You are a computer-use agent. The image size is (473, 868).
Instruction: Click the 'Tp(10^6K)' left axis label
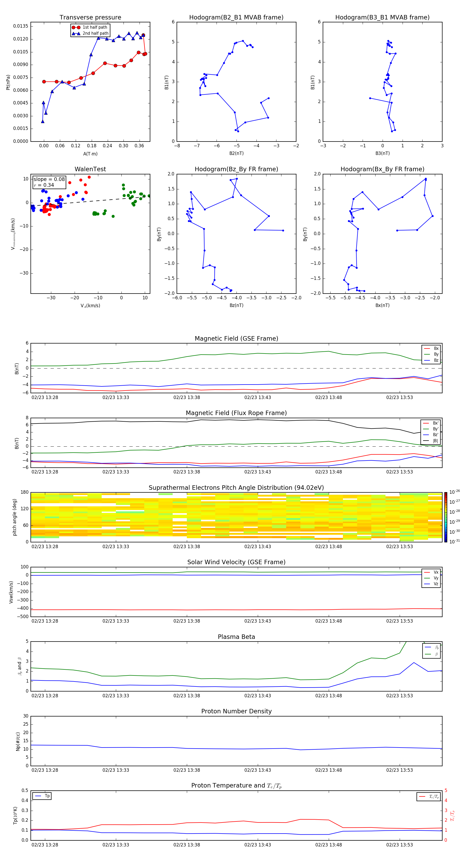point(15,815)
